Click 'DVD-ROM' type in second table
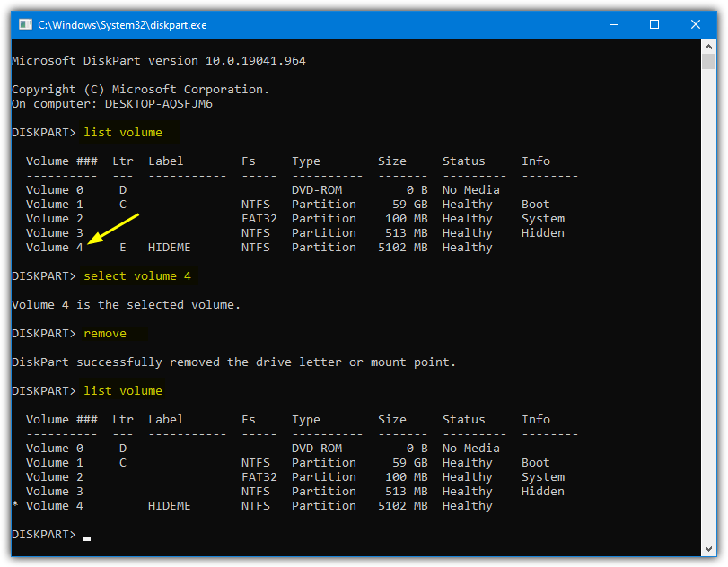Viewport: 728px width, 567px height. pos(317,449)
